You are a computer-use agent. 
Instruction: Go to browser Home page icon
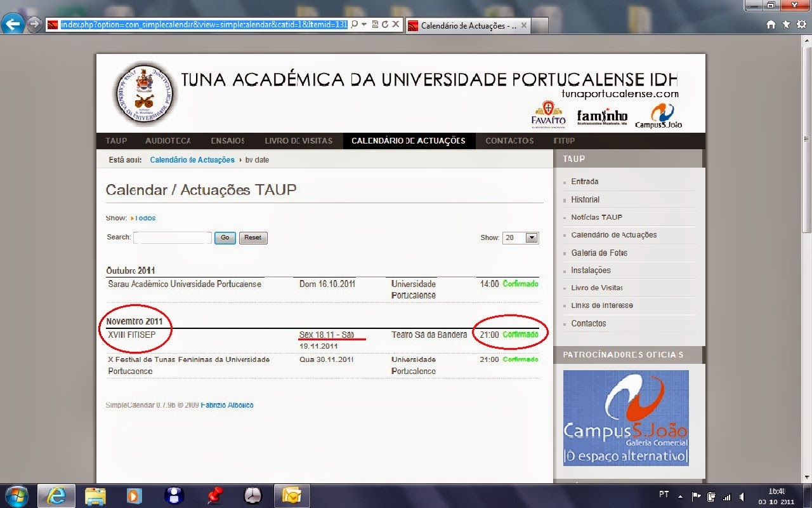coord(771,25)
